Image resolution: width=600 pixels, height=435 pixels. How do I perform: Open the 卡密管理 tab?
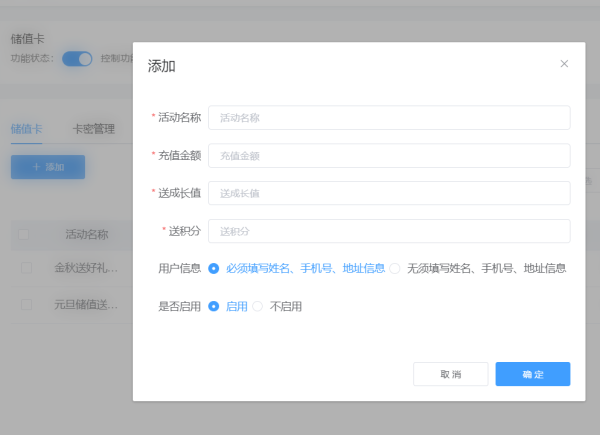point(94,129)
